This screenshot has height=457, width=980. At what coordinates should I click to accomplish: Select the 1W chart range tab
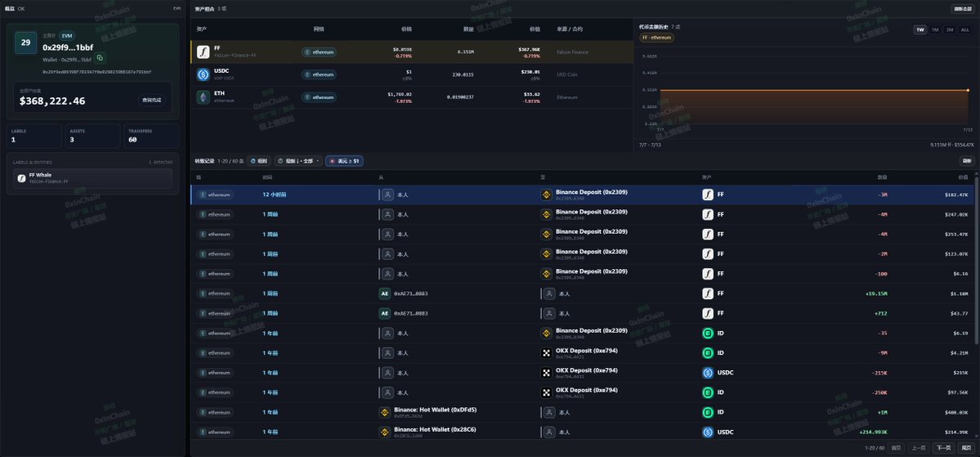(x=920, y=29)
